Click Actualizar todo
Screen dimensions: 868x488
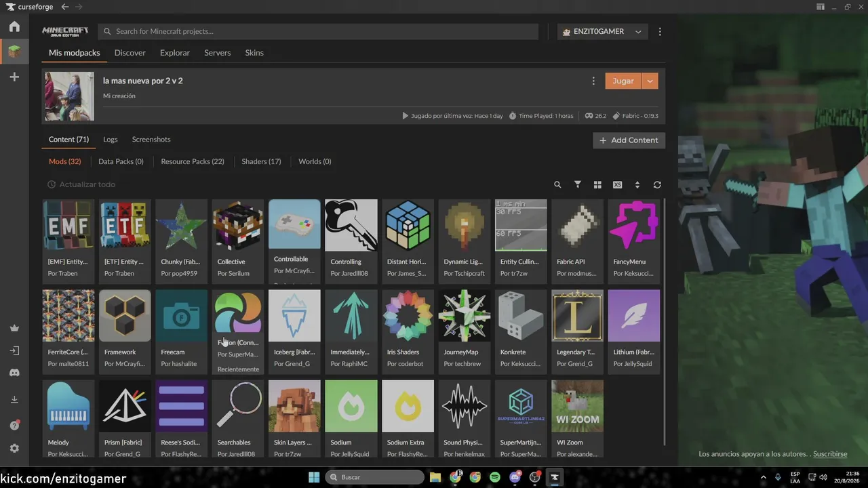click(81, 184)
